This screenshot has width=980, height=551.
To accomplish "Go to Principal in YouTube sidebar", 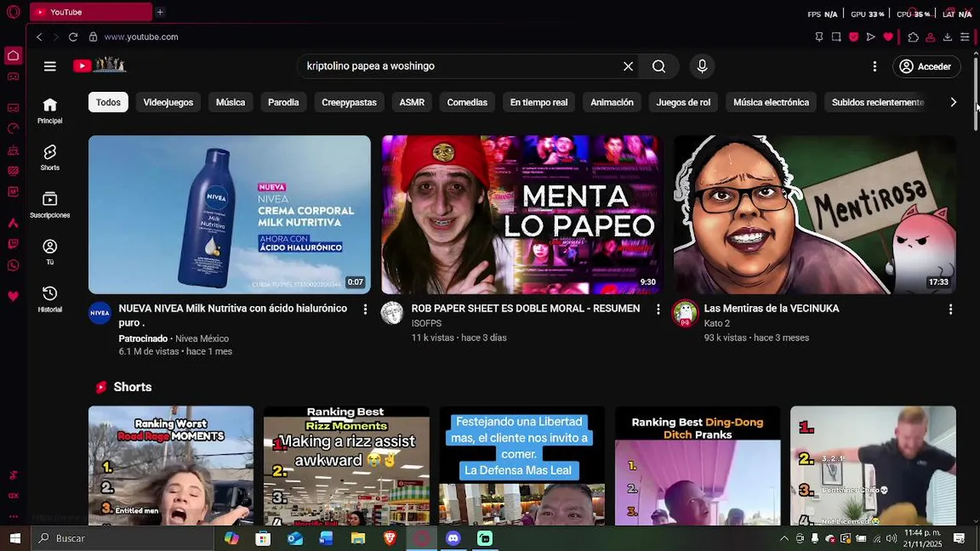I will (x=50, y=110).
